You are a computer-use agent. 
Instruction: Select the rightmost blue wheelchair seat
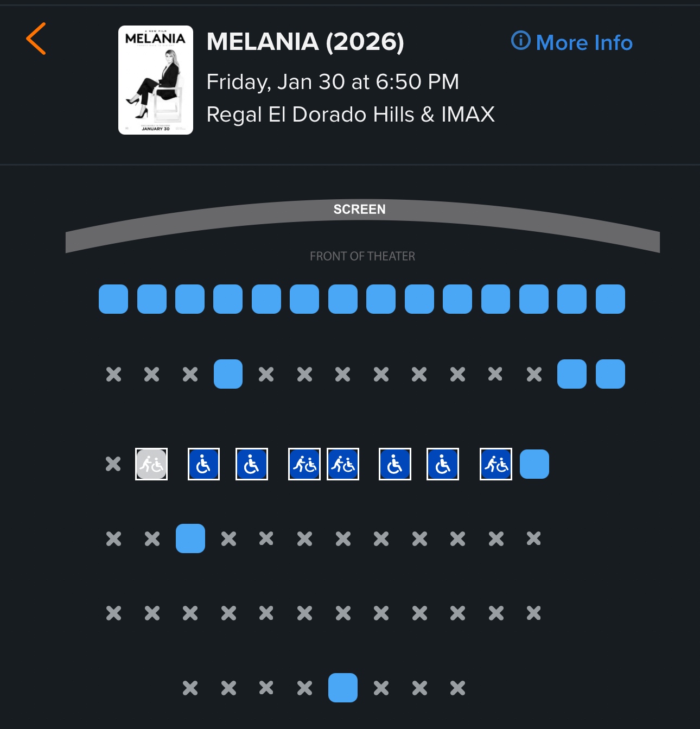(443, 464)
